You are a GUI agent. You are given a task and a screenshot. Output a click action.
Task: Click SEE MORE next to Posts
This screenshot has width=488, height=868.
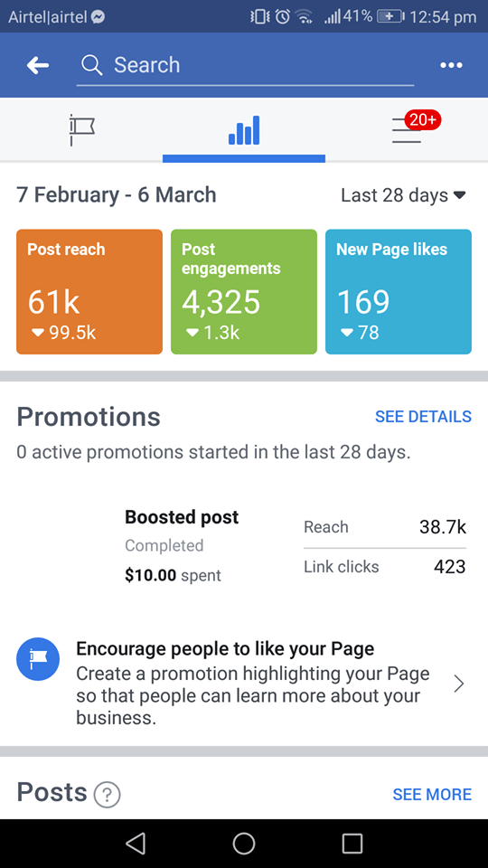432,795
